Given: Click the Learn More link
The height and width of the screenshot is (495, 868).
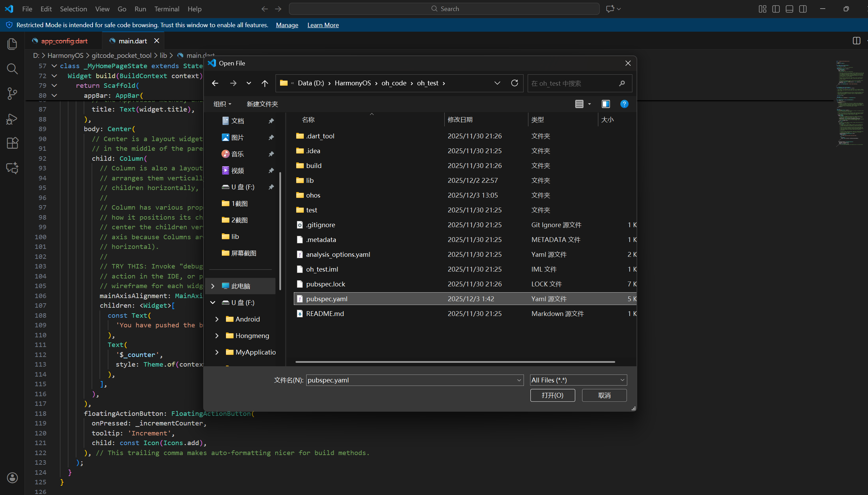Looking at the screenshot, I should click(323, 25).
